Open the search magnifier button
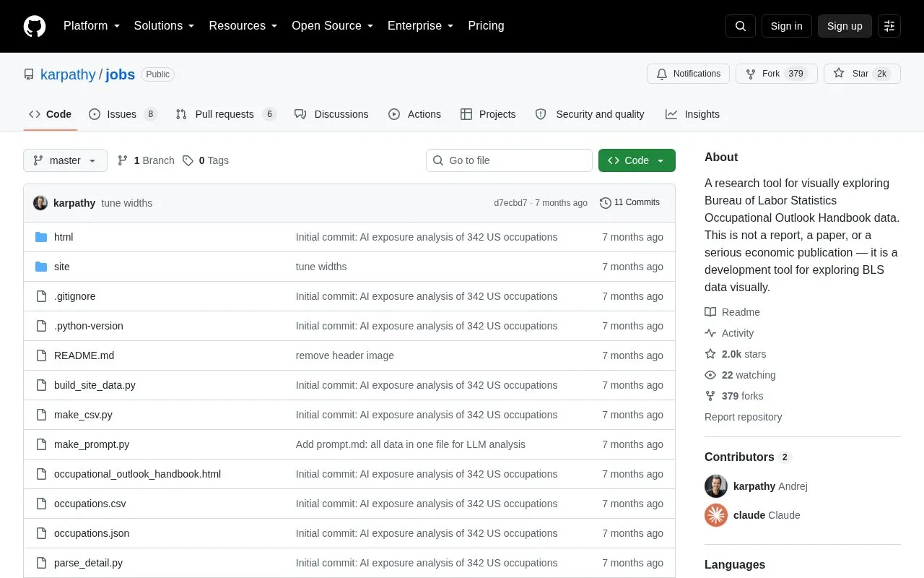The height and width of the screenshot is (578, 924). coord(741,26)
